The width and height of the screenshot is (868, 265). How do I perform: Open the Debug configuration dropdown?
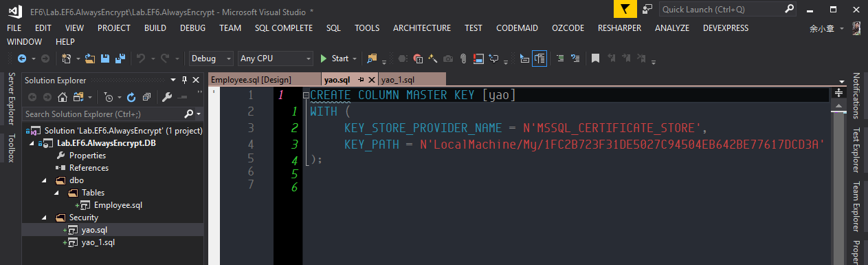click(210, 59)
